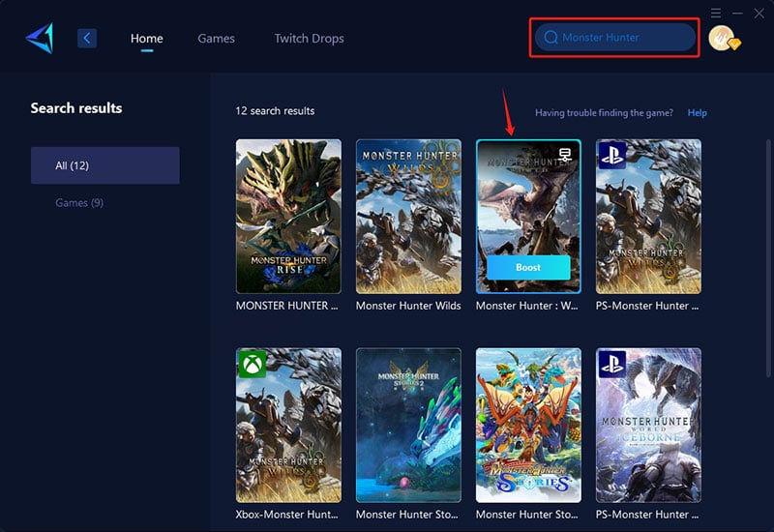Click 'Having trouble finding the game?' text
Screen dimensions: 774x532
click(x=604, y=112)
